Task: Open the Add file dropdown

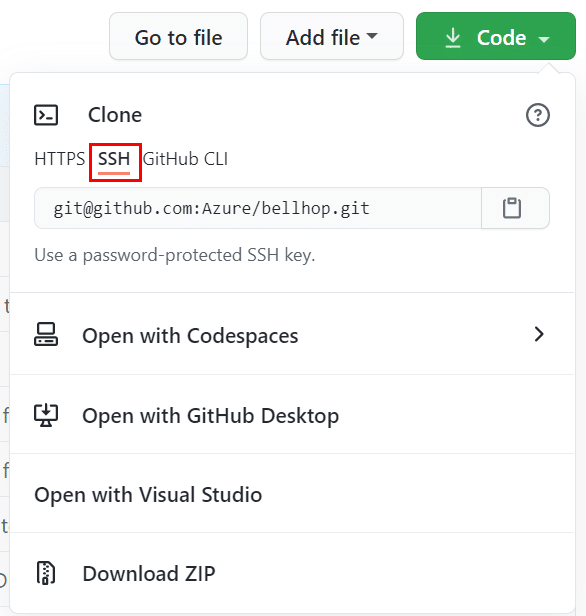Action: coord(332,37)
